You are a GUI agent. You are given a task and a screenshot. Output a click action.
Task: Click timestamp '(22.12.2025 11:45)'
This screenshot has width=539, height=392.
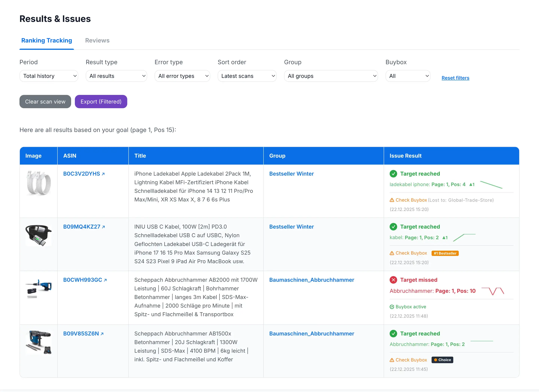[409, 369]
